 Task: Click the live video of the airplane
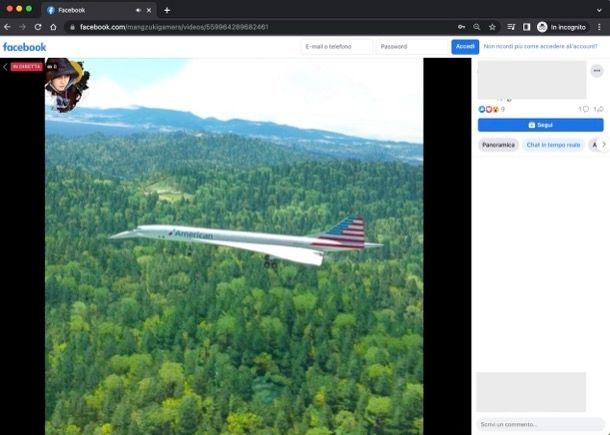234,246
